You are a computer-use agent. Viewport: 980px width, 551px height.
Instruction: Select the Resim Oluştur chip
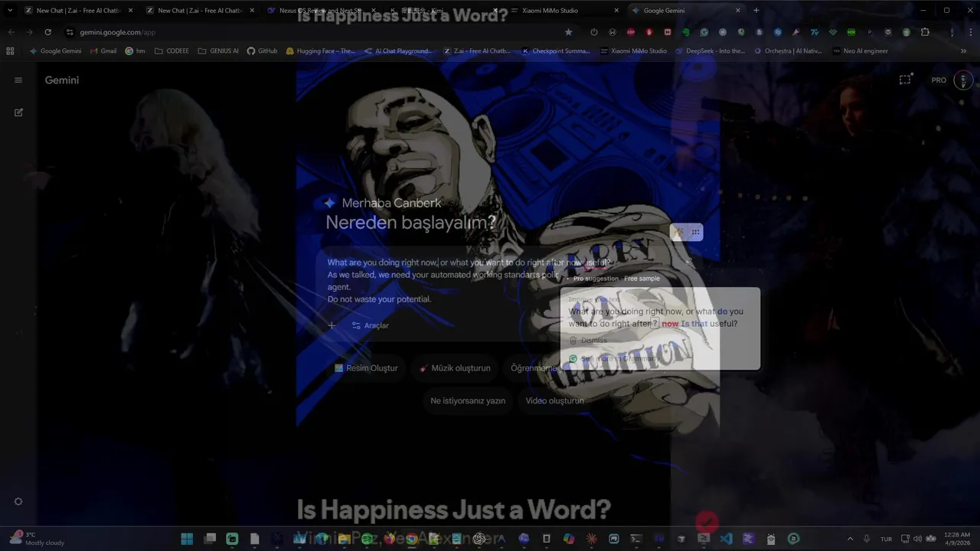click(x=366, y=368)
